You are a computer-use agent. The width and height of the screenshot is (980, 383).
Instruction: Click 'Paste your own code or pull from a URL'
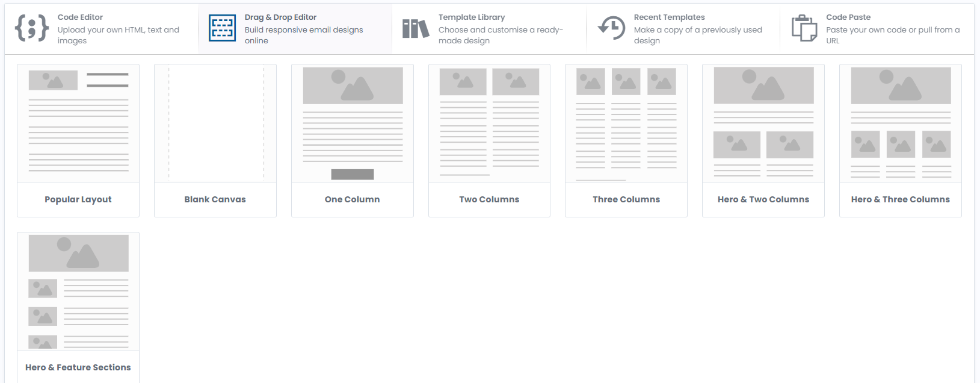pyautogui.click(x=893, y=35)
